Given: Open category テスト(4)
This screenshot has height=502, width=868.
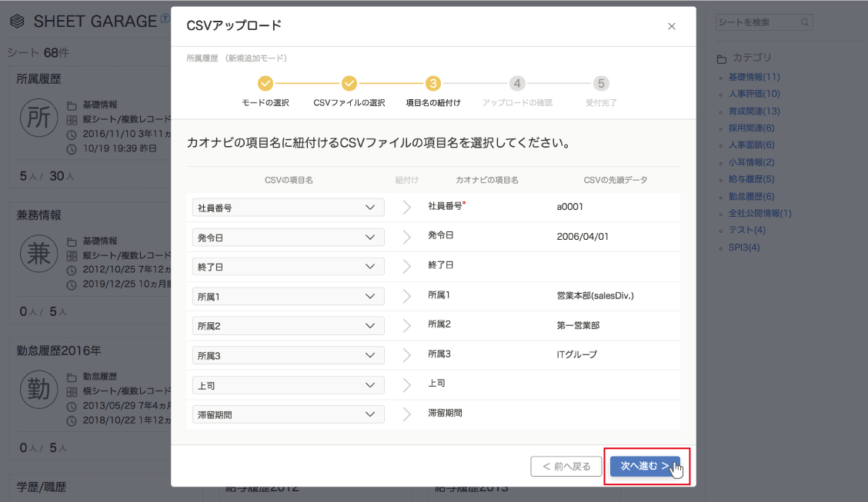Looking at the screenshot, I should pos(746,230).
